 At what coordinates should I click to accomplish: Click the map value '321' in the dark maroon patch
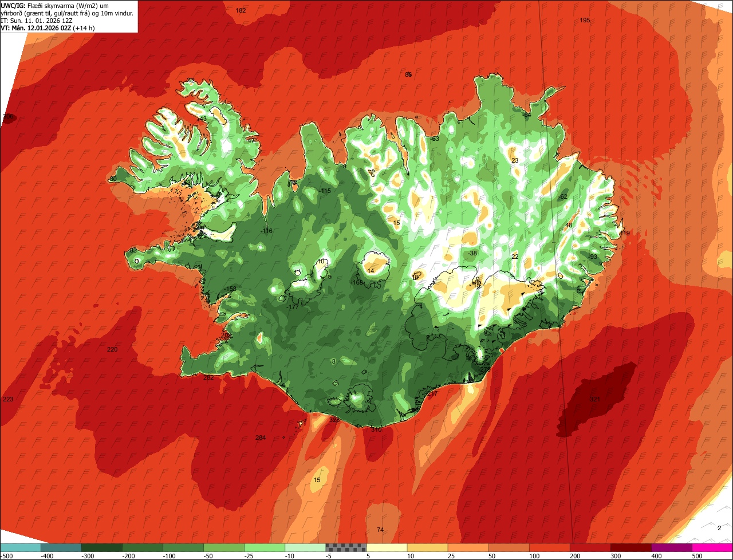(x=595, y=399)
